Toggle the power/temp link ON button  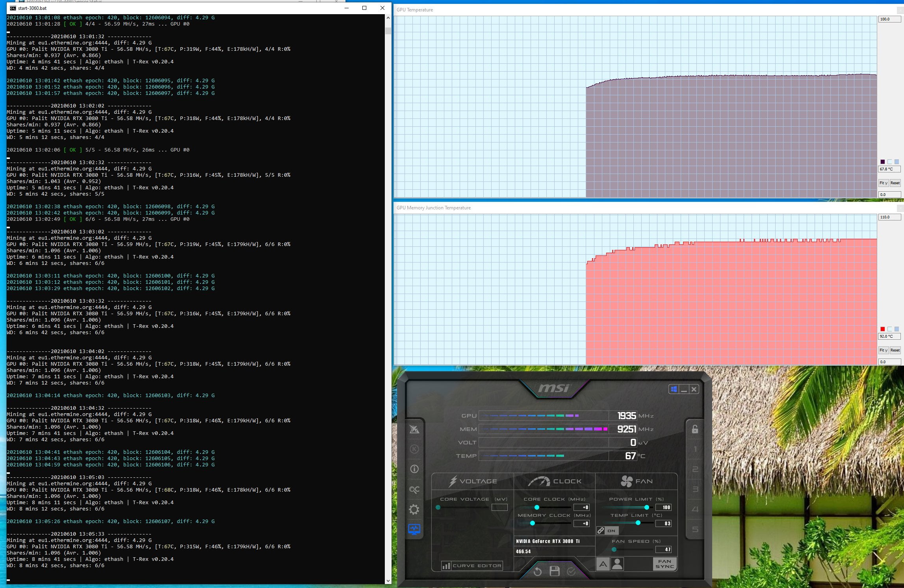[608, 531]
